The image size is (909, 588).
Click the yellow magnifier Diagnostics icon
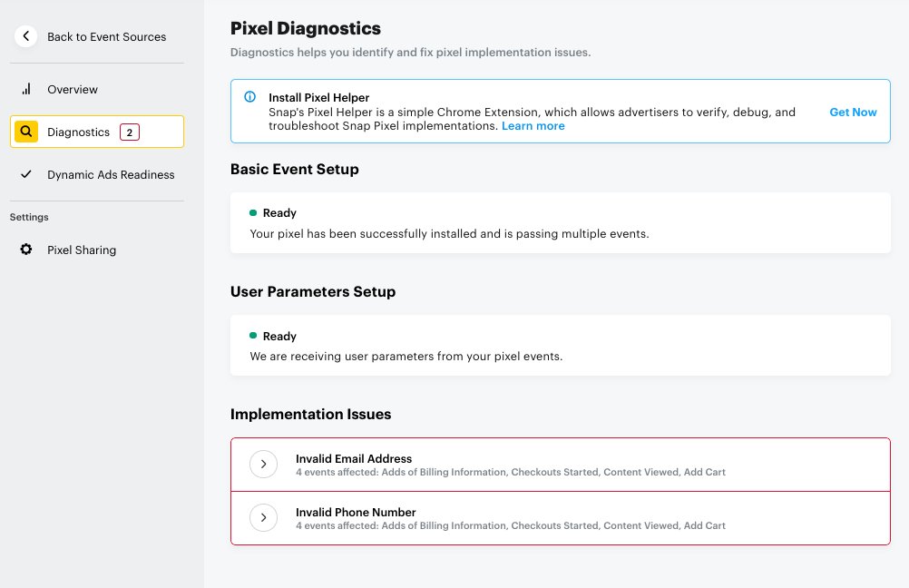26,131
